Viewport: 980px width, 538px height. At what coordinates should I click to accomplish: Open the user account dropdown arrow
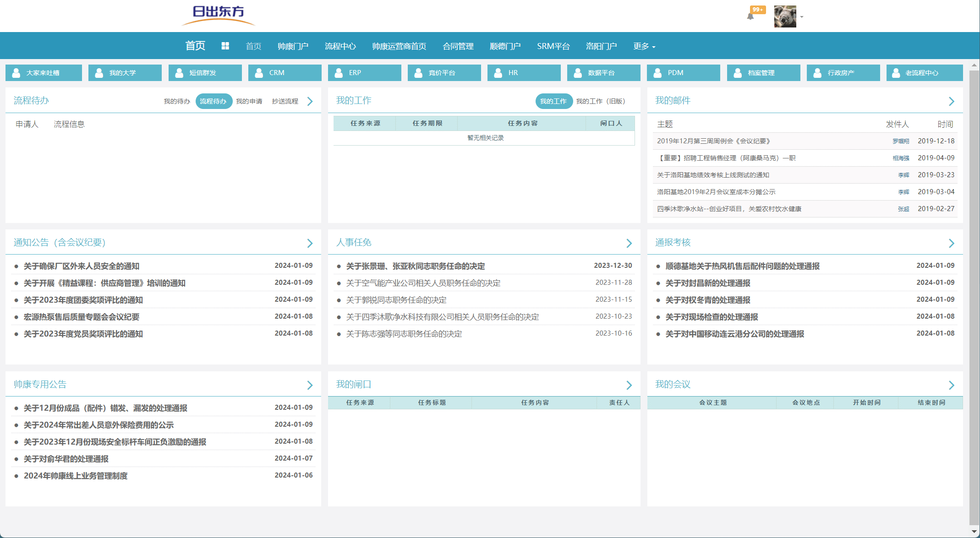click(x=802, y=17)
